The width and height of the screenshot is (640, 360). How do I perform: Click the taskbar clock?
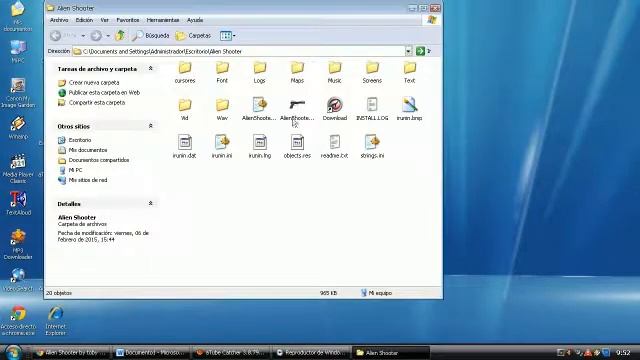[623, 353]
